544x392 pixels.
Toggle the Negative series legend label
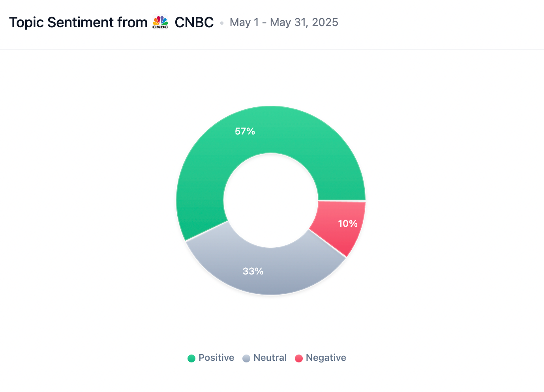tap(326, 358)
